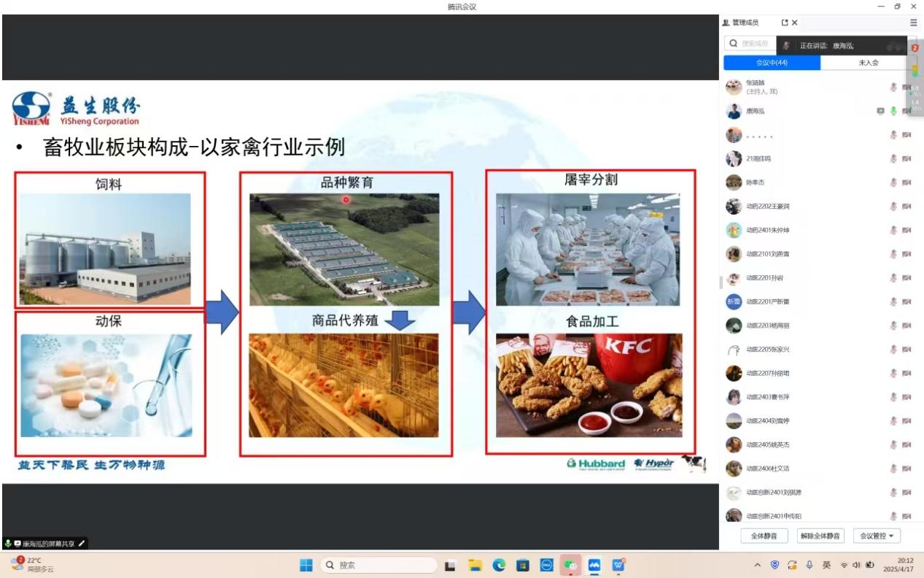This screenshot has width=924, height=578.
Task: Click 康海泓's screen sharing indicator icon
Action: click(880, 111)
